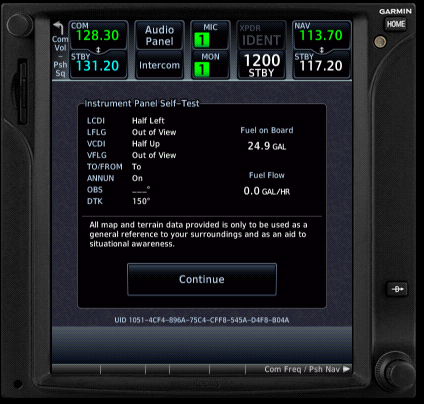Image resolution: width=424 pixels, height=404 pixels.
Task: Select the standby NAV frequency 117.20
Action: (322, 65)
